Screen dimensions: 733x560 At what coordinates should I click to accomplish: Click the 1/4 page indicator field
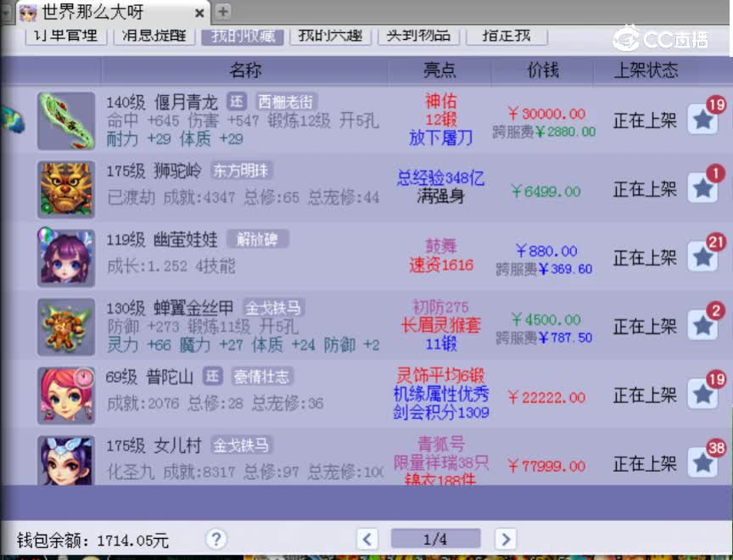click(435, 539)
